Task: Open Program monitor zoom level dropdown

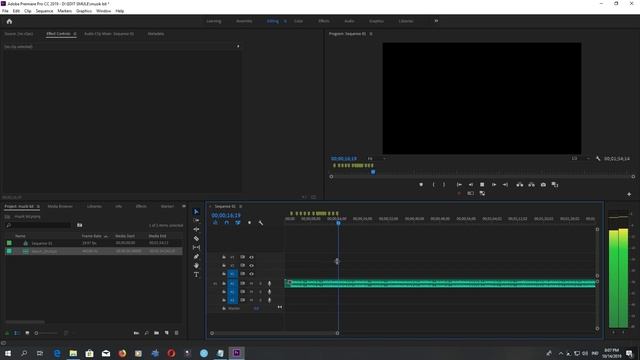Action: click(x=376, y=158)
